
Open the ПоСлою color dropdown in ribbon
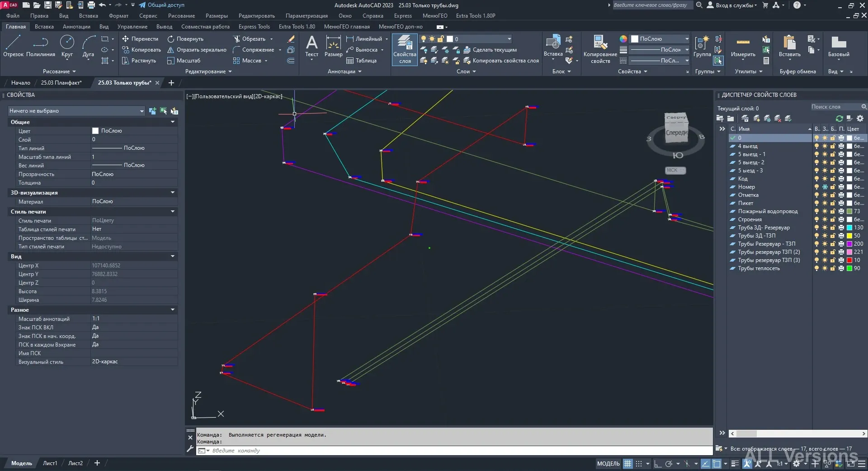tap(660, 39)
